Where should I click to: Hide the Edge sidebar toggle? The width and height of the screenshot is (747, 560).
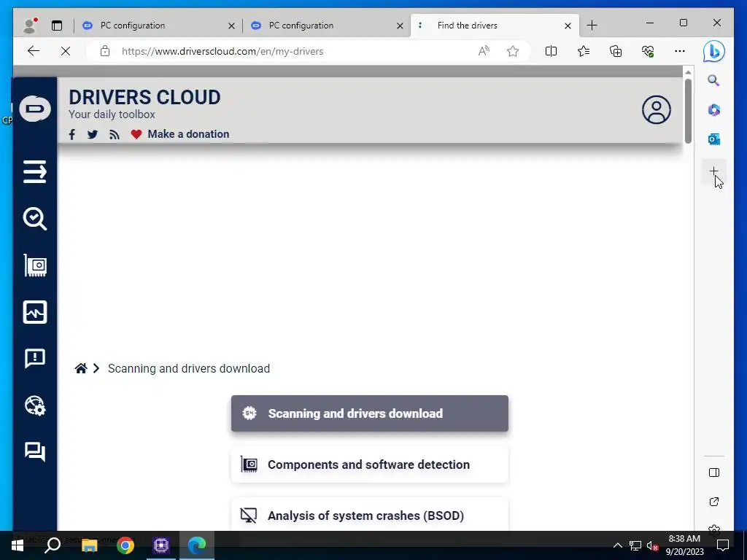[x=713, y=472]
